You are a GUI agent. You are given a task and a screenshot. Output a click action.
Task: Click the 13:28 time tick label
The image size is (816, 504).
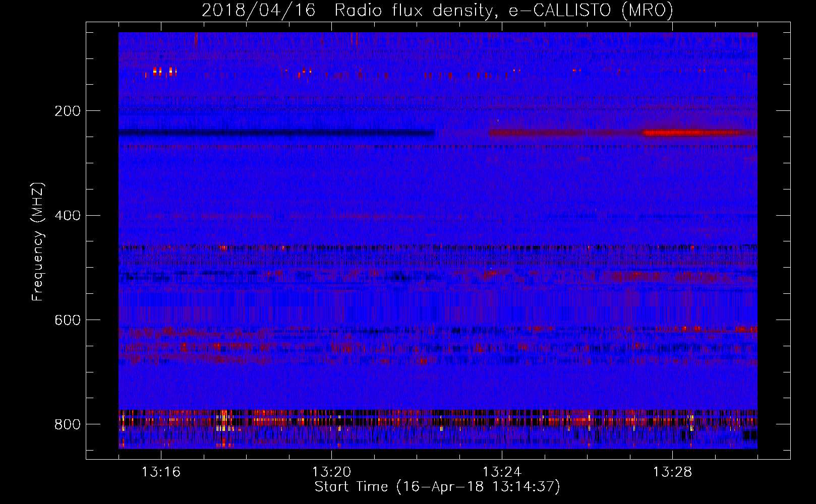pyautogui.click(x=672, y=472)
